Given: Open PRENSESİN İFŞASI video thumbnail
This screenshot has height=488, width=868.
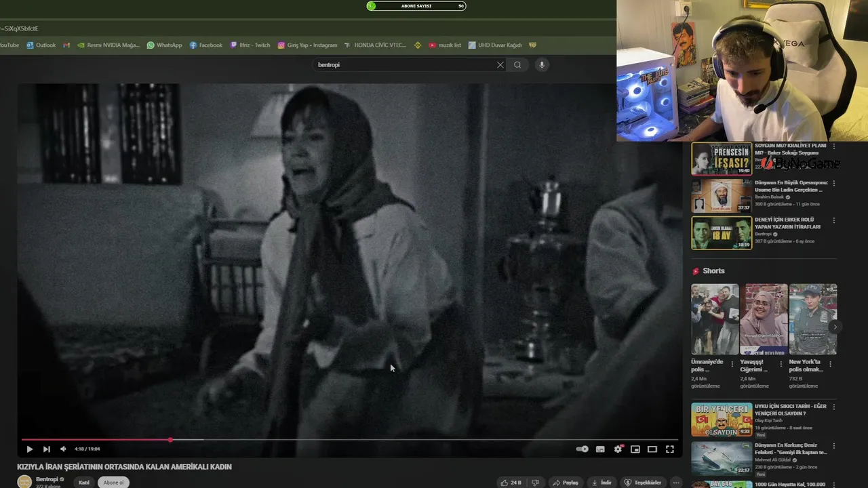Looking at the screenshot, I should 722,159.
